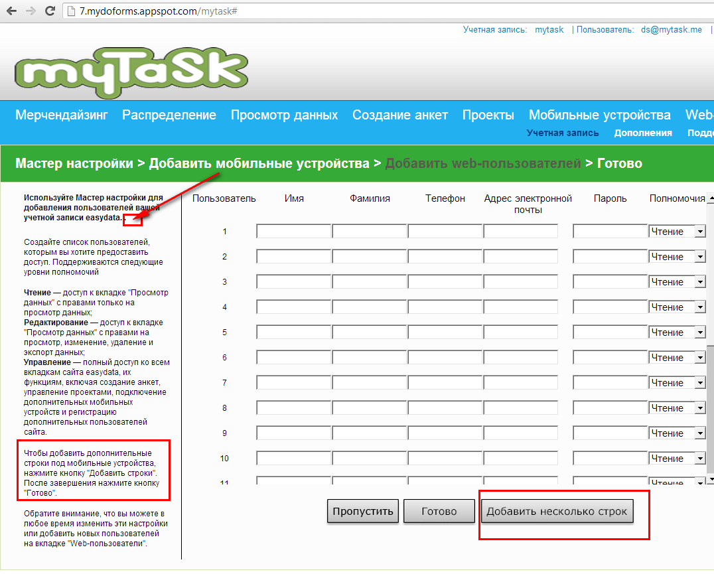Click Добавить несколько строк button
Screen dimensions: 714x588
[x=557, y=512]
